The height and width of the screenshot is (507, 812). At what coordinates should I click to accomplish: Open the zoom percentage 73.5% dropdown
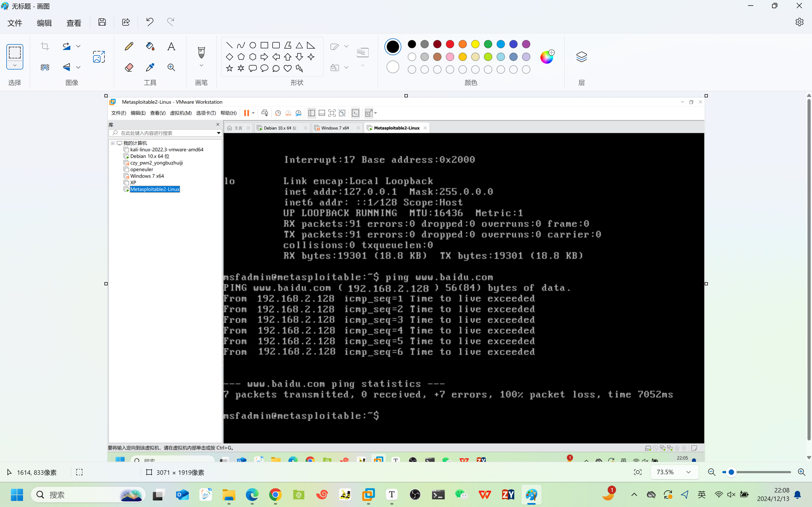(688, 472)
